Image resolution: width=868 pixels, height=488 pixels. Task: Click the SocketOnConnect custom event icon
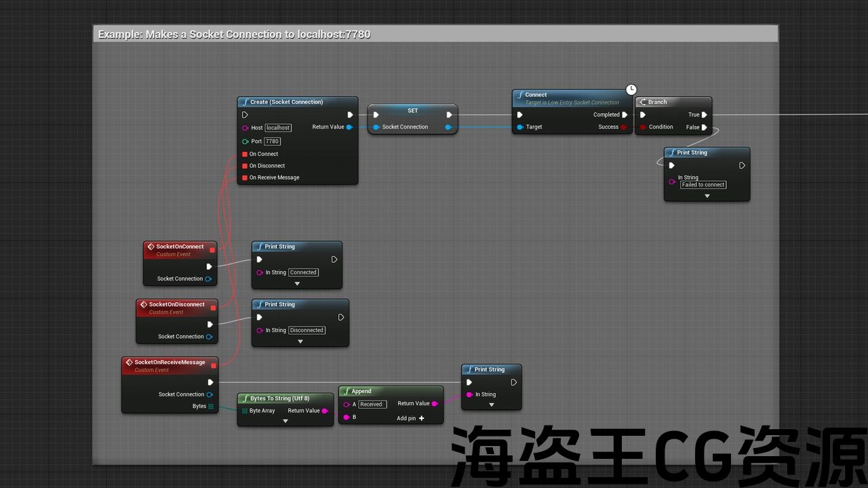pyautogui.click(x=151, y=247)
